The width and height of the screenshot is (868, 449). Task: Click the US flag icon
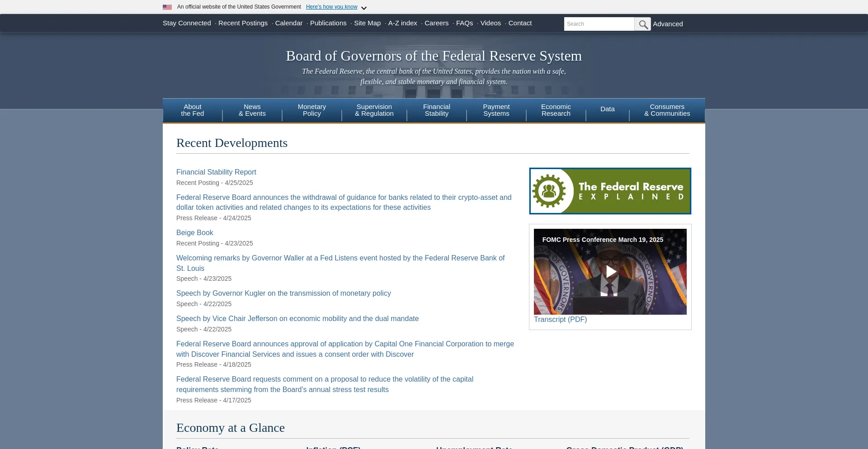point(167,7)
